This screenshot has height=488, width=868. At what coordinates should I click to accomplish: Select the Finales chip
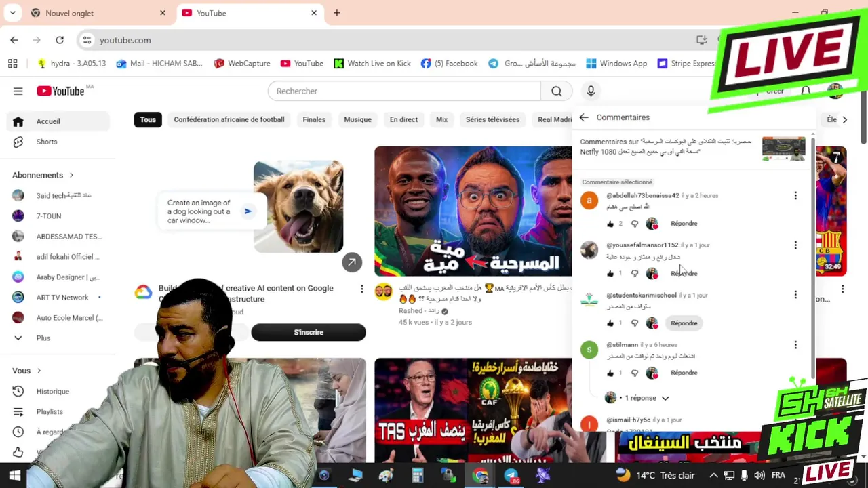coord(314,120)
